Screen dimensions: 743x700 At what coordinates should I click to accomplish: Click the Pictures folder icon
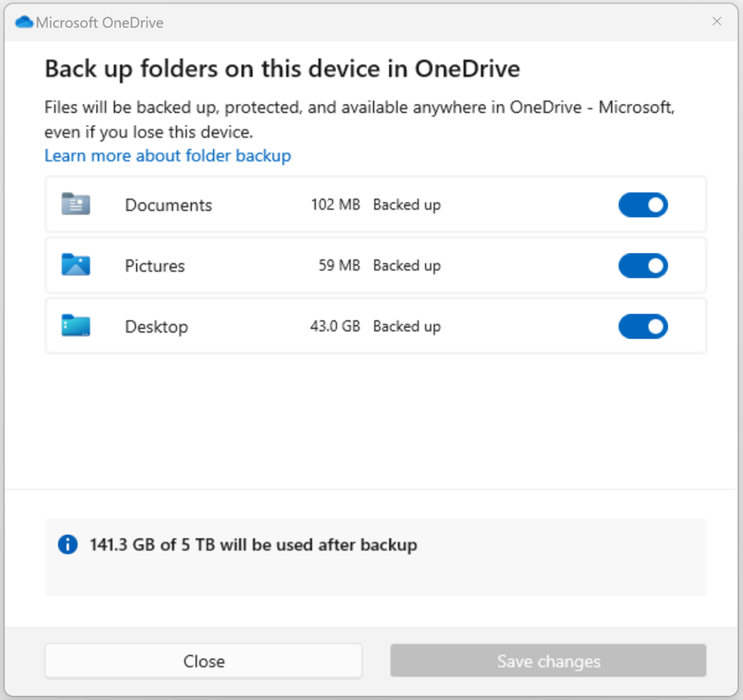point(76,266)
